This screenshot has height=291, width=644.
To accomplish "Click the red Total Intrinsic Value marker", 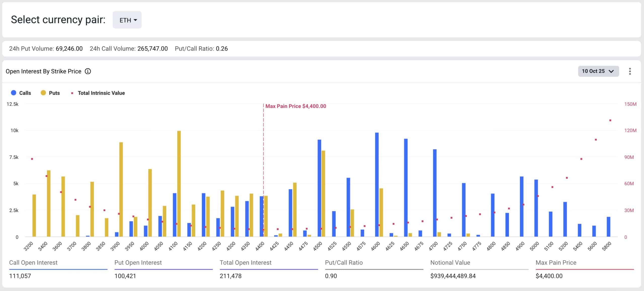I will [x=72, y=93].
